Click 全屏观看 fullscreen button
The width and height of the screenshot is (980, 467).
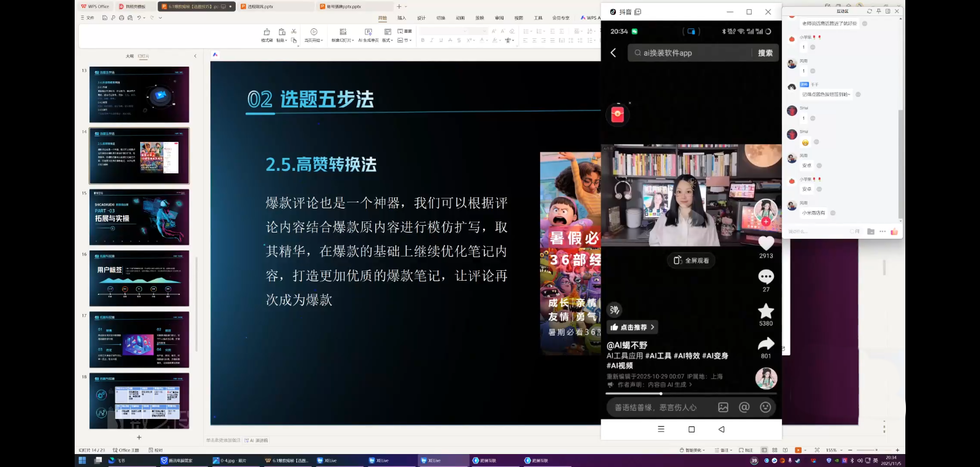[x=691, y=260]
